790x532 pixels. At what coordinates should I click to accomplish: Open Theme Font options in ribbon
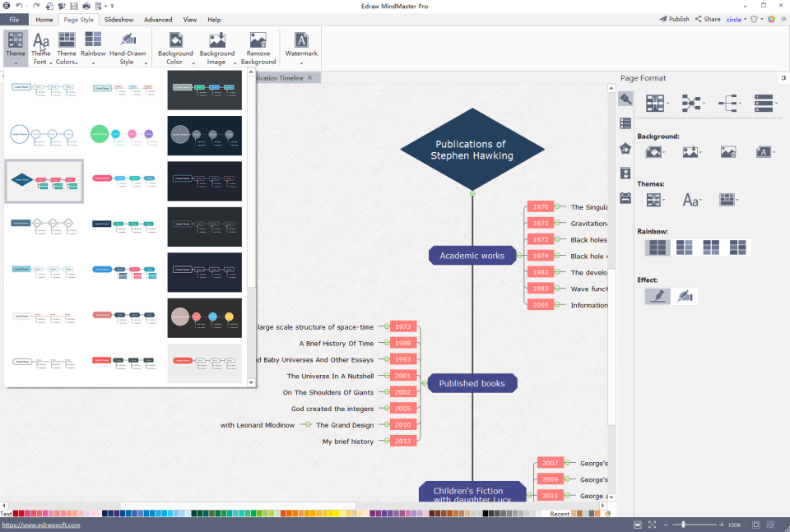point(41,48)
